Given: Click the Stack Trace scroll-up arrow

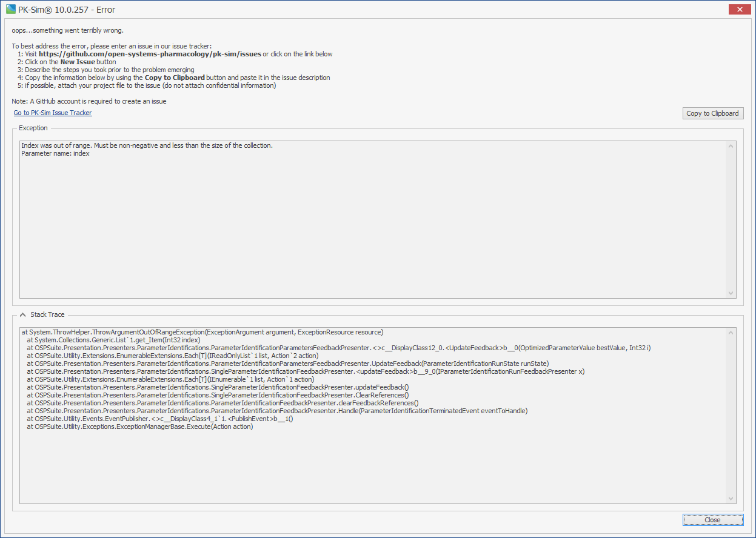Looking at the screenshot, I should (x=731, y=333).
